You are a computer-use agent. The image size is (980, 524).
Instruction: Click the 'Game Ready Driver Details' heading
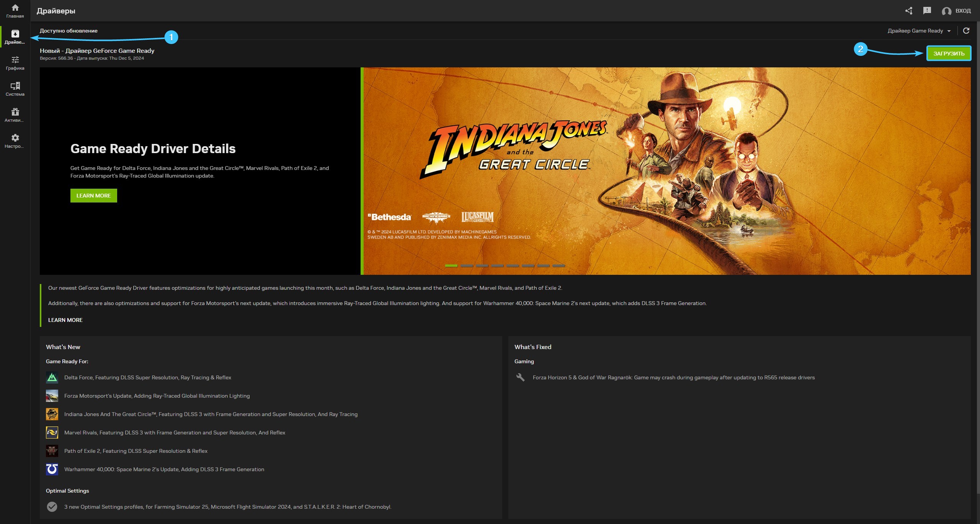pos(153,149)
